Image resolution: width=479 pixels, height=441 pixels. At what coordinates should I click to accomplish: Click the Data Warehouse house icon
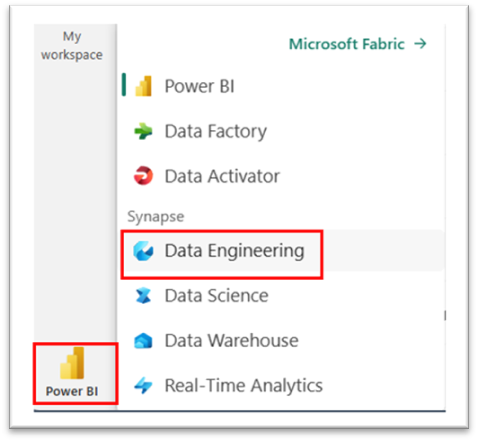coord(143,341)
